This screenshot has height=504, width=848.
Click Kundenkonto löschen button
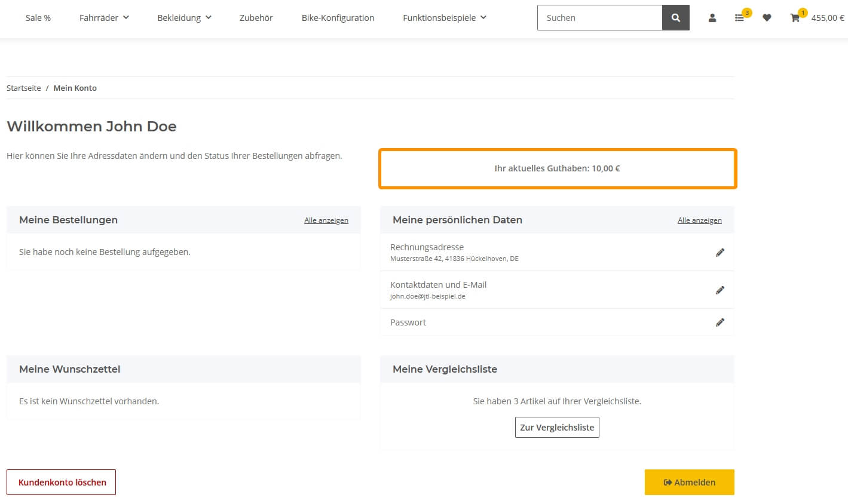[x=62, y=483]
